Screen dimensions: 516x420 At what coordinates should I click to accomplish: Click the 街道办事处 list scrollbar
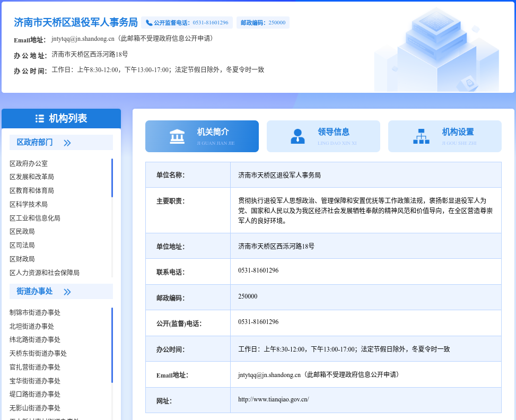112,345
